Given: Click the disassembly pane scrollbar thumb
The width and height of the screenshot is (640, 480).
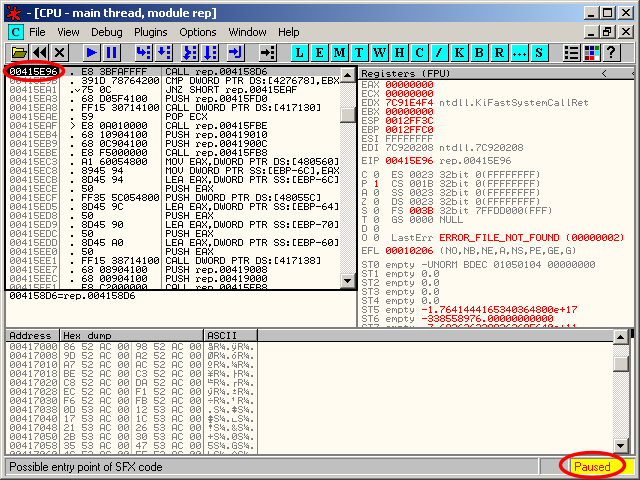Looking at the screenshot, I should click(x=348, y=114).
